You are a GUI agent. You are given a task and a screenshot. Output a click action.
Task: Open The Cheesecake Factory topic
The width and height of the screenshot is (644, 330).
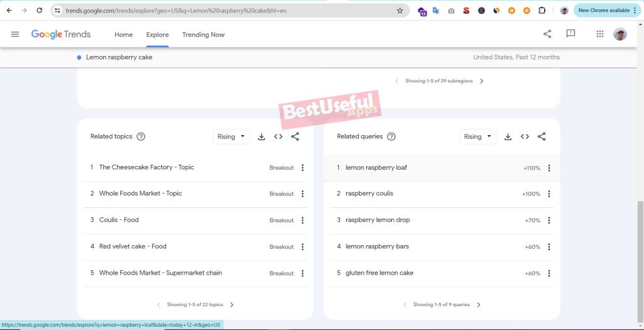click(147, 167)
